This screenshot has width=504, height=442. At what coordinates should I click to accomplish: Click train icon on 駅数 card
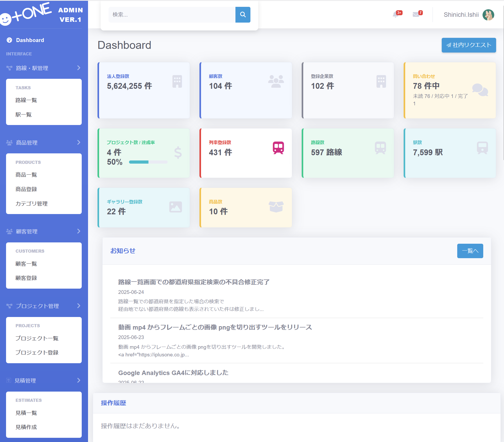pyautogui.click(x=482, y=148)
